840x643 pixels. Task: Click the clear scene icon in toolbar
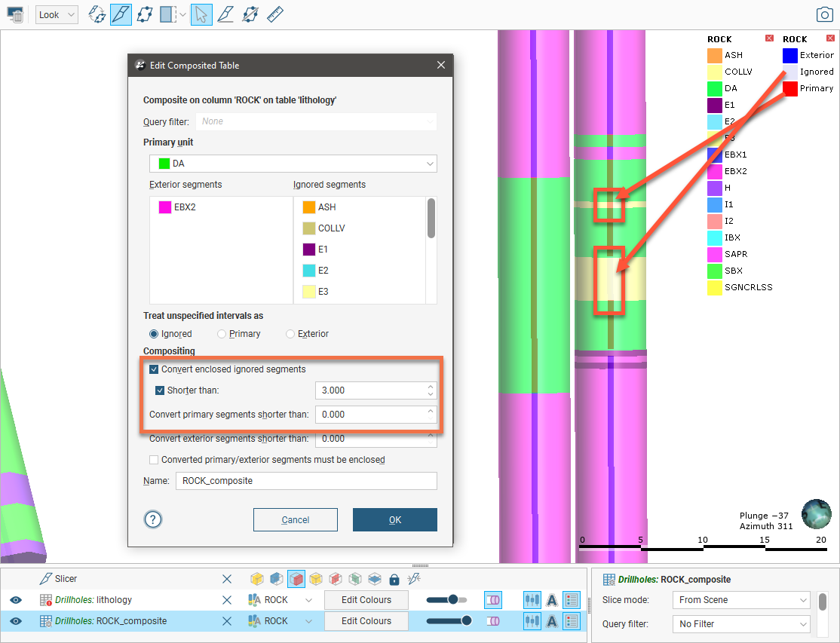[x=15, y=15]
